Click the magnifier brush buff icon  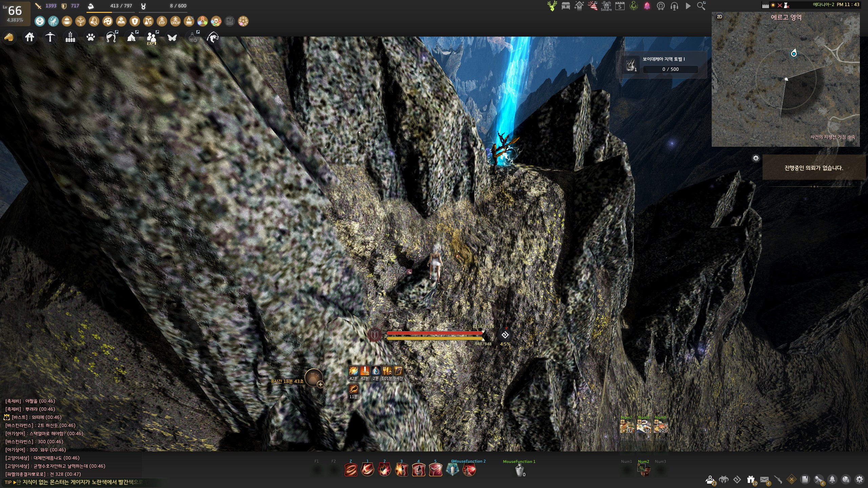[94, 21]
